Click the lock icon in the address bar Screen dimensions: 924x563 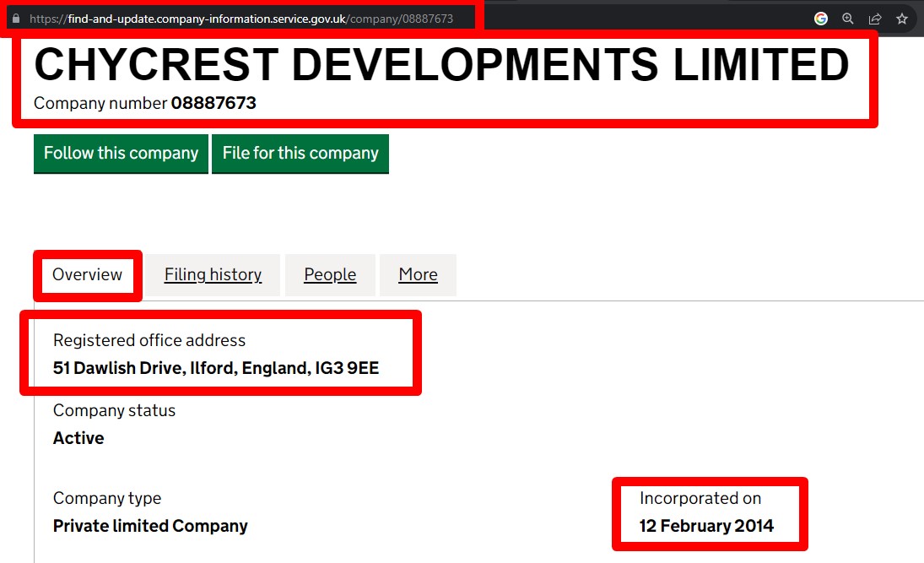16,19
